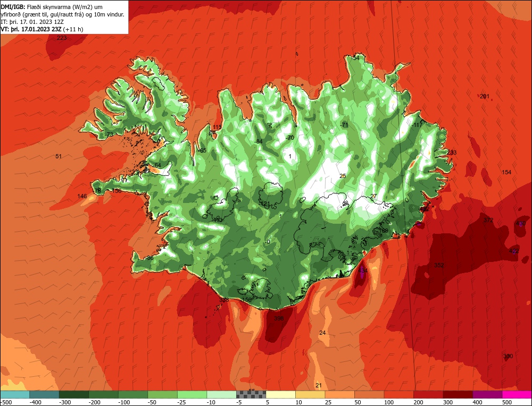Pick the green legend swatch at -50
The height and width of the screenshot is (406, 532).
pyautogui.click(x=162, y=394)
